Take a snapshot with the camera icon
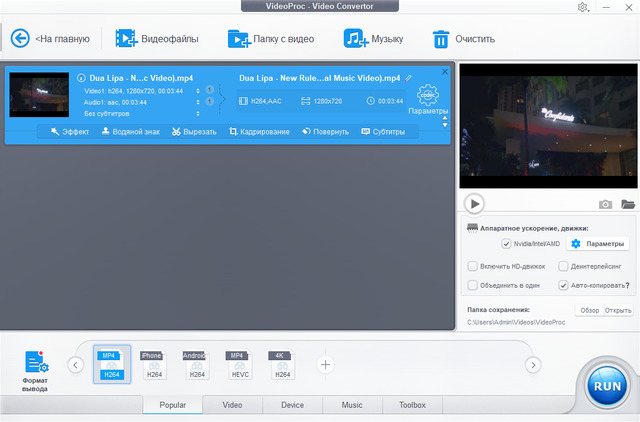Screen dimensions: 640x422 pyautogui.click(x=605, y=204)
